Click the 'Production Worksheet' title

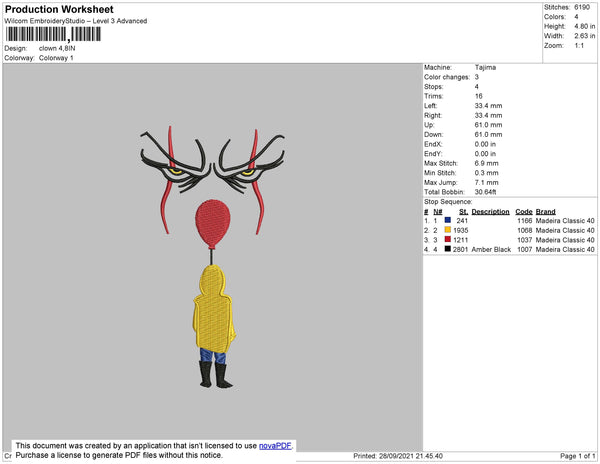coord(59,9)
